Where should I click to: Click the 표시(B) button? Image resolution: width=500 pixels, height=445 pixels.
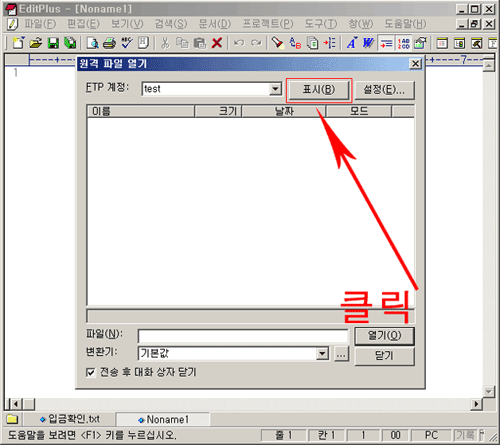pyautogui.click(x=319, y=90)
